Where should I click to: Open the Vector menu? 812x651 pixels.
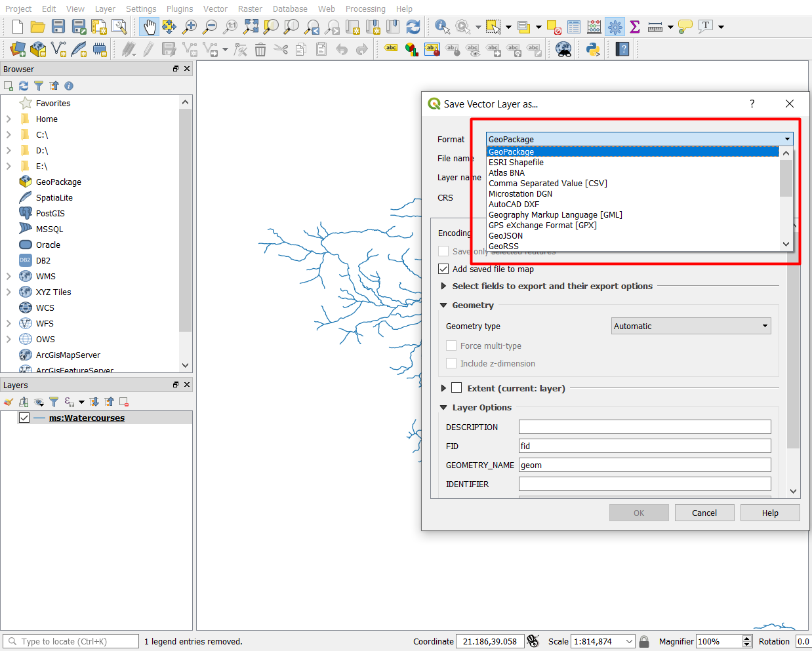[215, 9]
